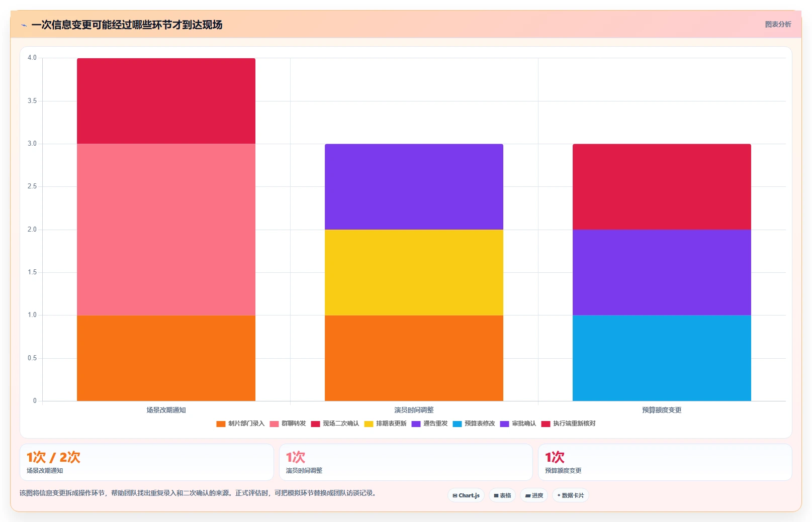
Task: Open the 1次 / 2次 场景改期通知 data card
Action: pos(147,462)
